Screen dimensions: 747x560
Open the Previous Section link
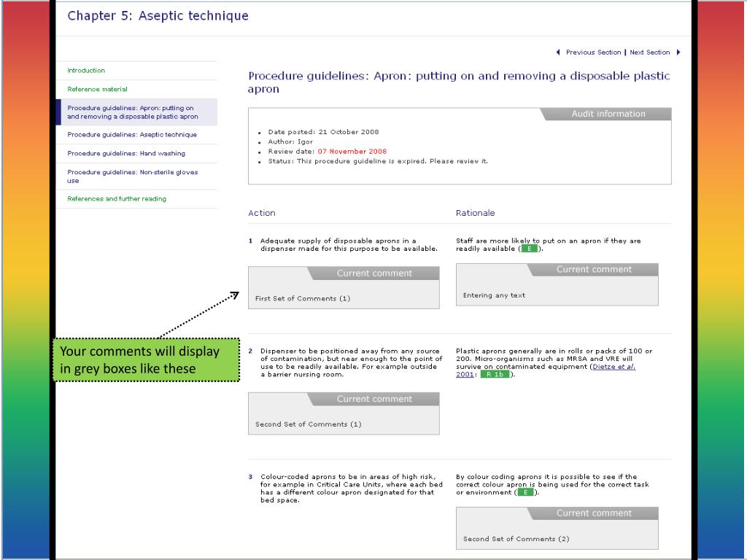[x=593, y=52]
